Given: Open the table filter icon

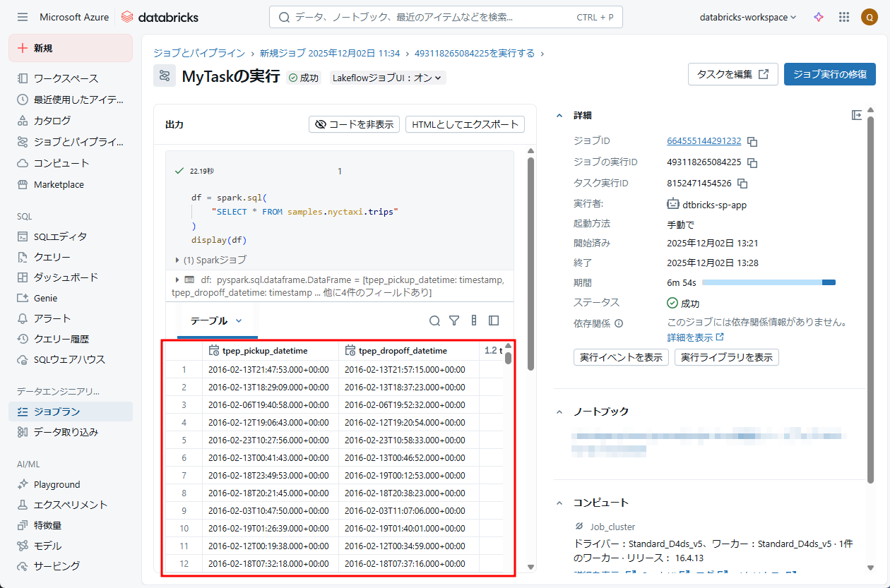Looking at the screenshot, I should pyautogui.click(x=454, y=320).
